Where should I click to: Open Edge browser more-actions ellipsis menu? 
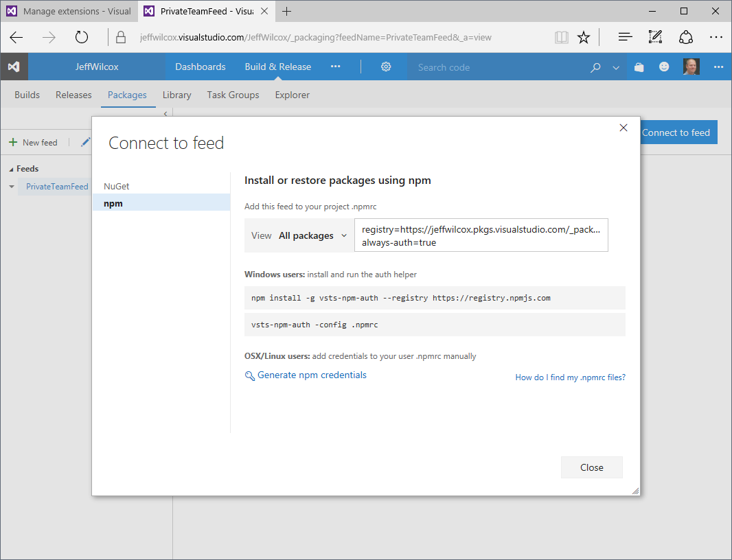click(716, 37)
